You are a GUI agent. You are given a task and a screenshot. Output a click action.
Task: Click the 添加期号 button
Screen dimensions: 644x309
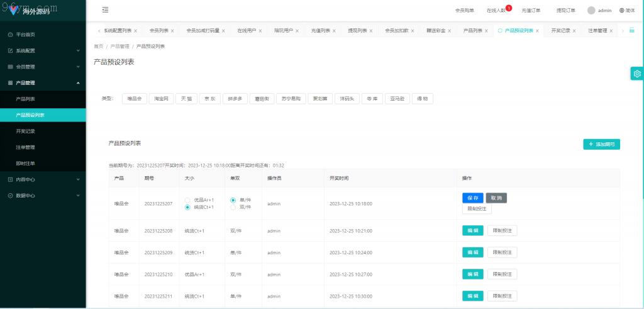(x=601, y=144)
